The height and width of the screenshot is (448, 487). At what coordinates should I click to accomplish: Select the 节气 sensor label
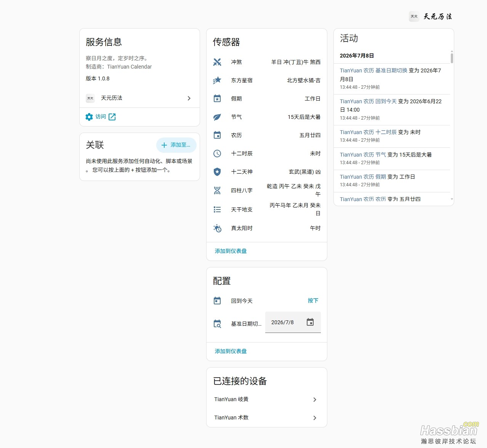(x=236, y=117)
